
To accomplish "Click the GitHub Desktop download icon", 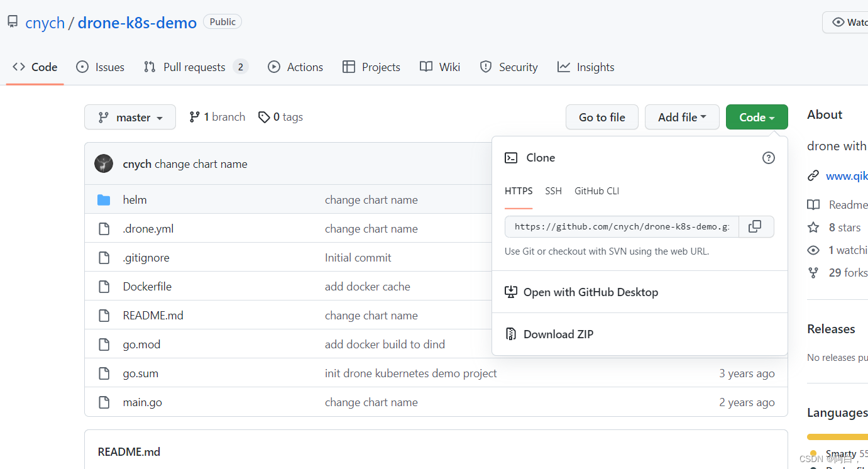I will pos(511,292).
